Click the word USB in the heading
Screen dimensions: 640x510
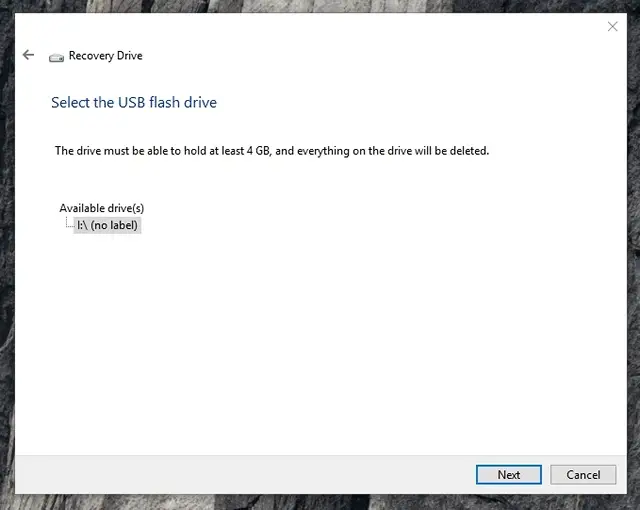tap(131, 102)
